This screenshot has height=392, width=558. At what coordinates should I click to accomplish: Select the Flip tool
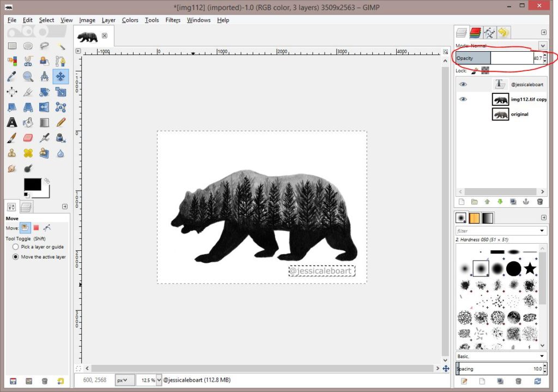[44, 107]
